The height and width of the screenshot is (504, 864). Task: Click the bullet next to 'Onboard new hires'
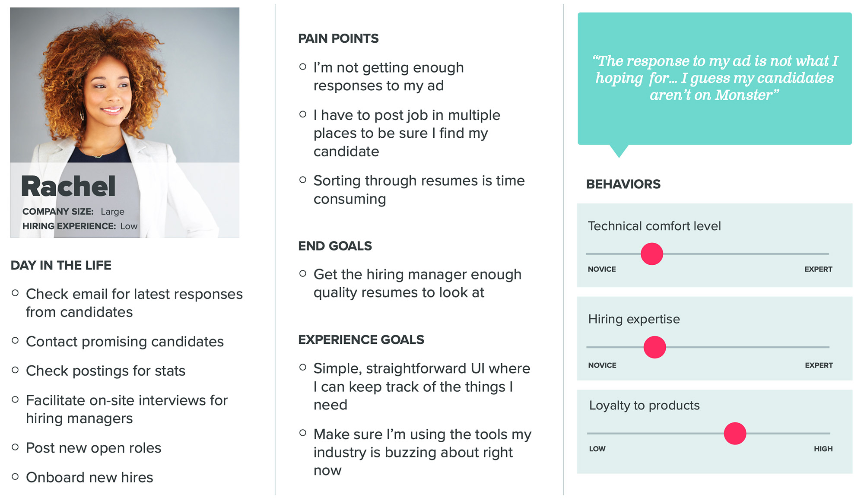pos(15,477)
